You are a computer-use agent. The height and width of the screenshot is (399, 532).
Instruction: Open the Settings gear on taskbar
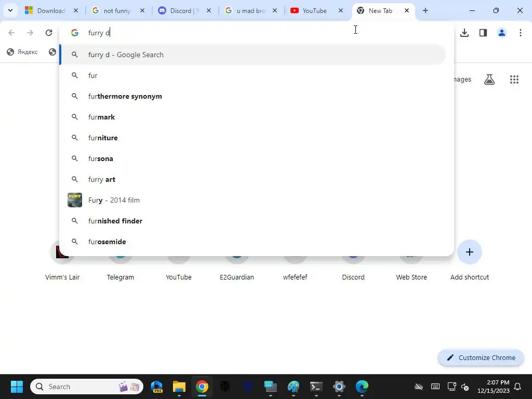(x=339, y=387)
